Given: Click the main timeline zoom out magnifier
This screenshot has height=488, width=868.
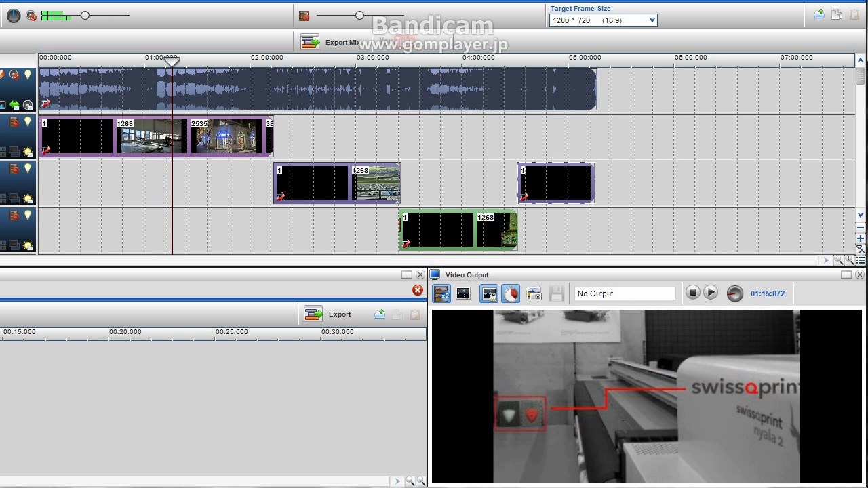Looking at the screenshot, I should click(838, 260).
